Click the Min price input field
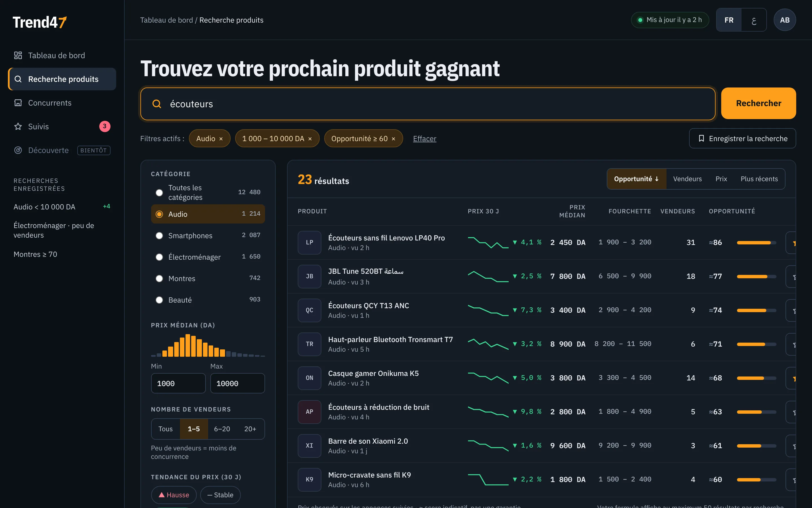The image size is (812, 508). pyautogui.click(x=178, y=383)
